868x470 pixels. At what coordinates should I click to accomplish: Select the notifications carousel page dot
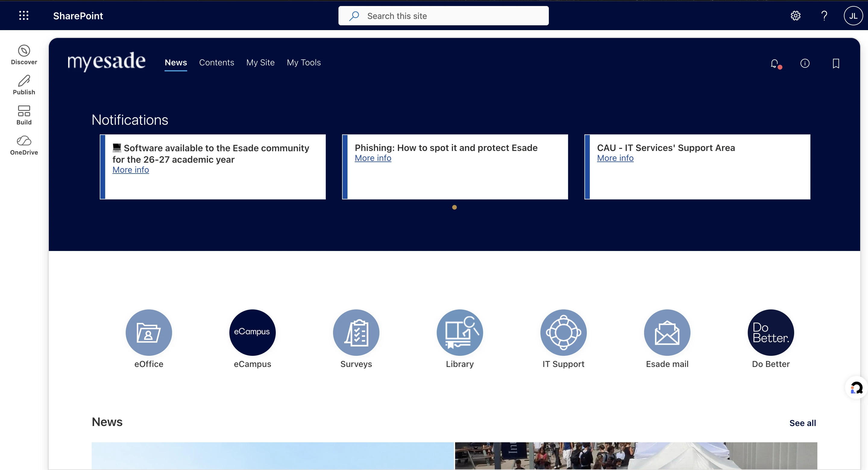click(454, 208)
